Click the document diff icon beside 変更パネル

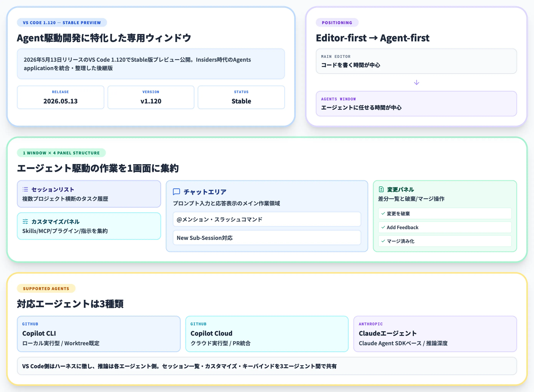pyautogui.click(x=381, y=189)
